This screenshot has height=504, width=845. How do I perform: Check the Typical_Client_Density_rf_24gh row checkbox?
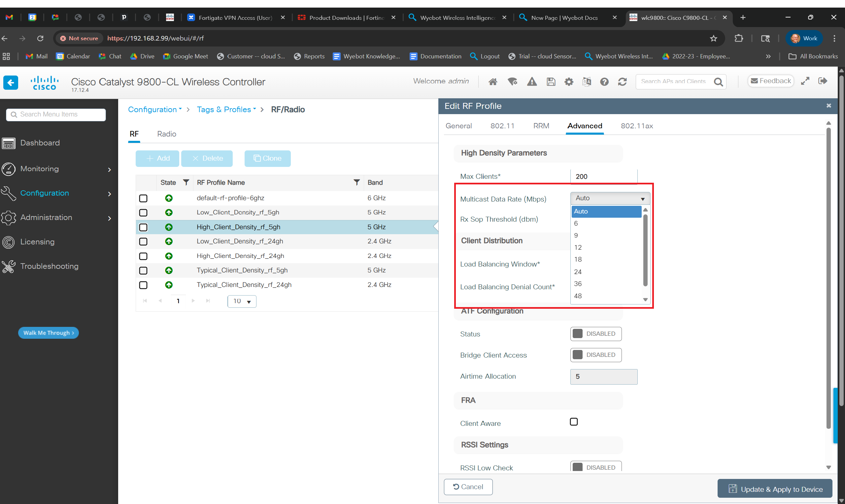coord(143,285)
